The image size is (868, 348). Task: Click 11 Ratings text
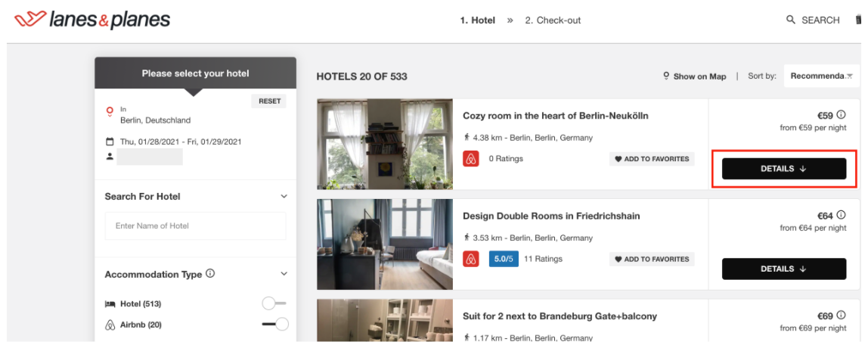click(543, 259)
